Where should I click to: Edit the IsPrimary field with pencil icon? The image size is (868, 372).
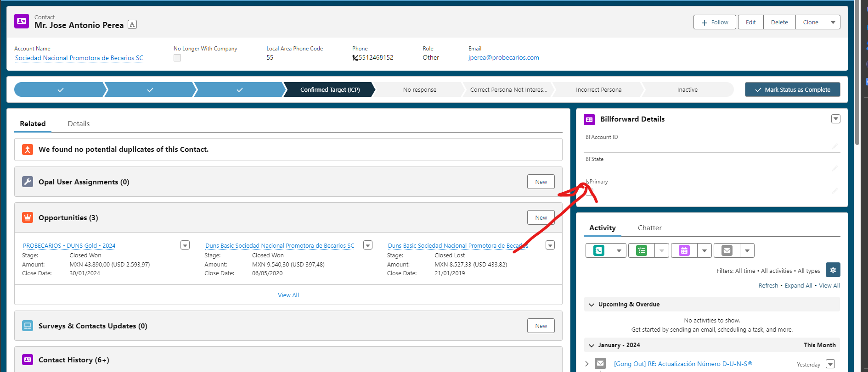point(834,191)
